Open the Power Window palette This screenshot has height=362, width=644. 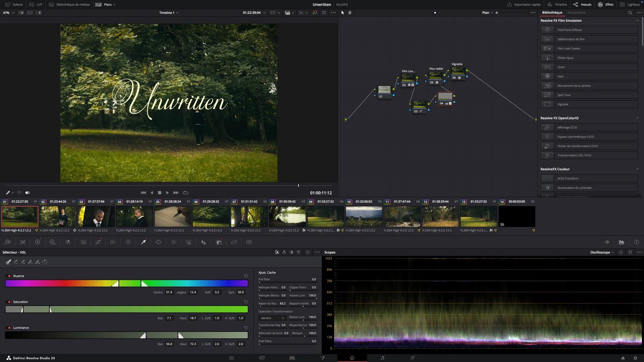tap(158, 242)
